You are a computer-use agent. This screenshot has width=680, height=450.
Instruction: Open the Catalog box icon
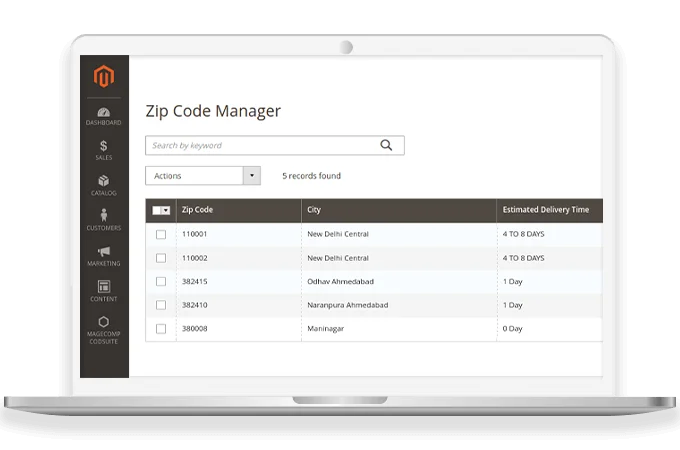pos(104,181)
